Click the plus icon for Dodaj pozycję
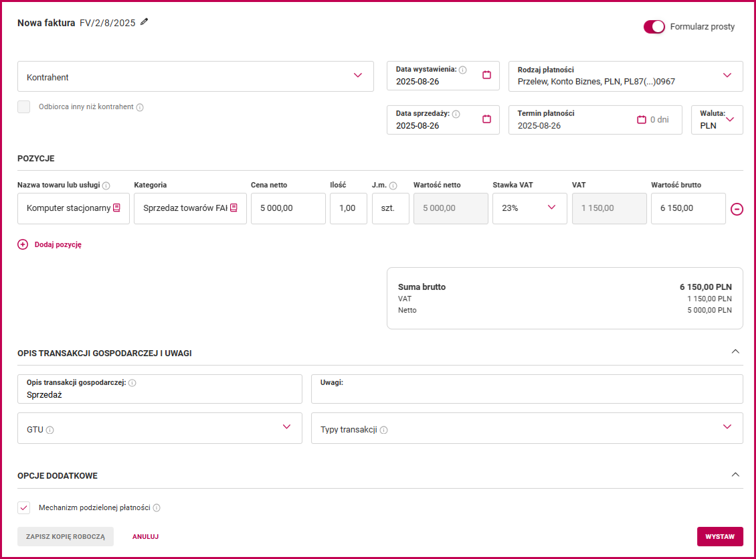The height and width of the screenshot is (559, 756). click(x=23, y=244)
